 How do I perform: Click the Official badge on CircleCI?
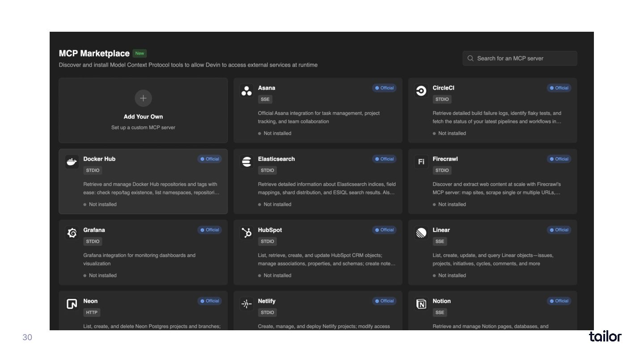(x=559, y=88)
